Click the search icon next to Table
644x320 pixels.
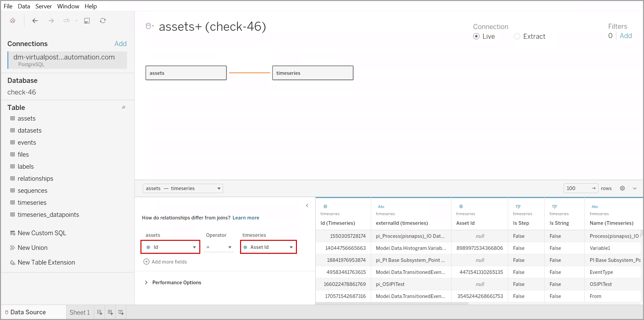(x=123, y=108)
